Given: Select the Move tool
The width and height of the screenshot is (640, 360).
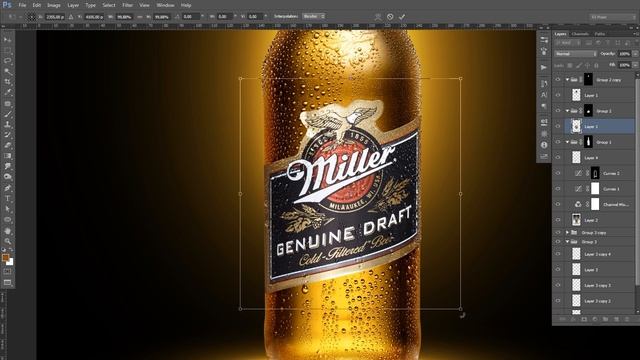Looking at the screenshot, I should pyautogui.click(x=7, y=40).
